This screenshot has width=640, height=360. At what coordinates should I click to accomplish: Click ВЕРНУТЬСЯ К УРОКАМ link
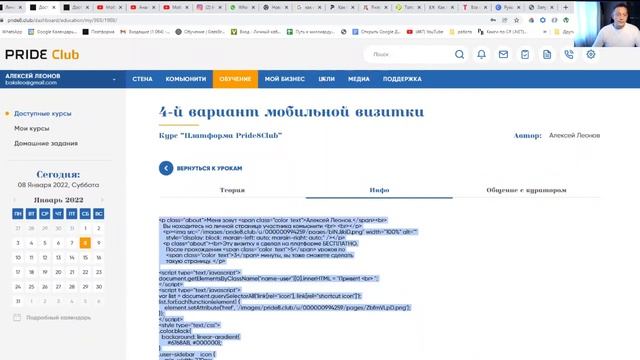[x=209, y=168]
